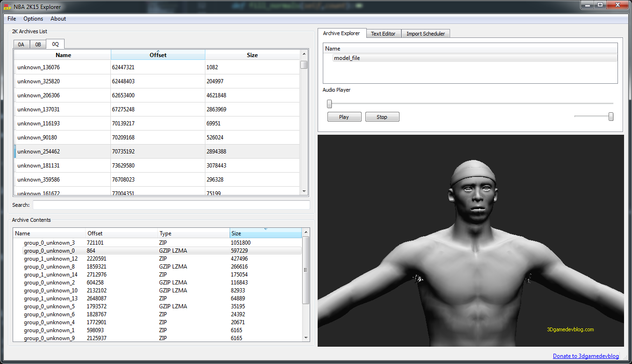The height and width of the screenshot is (364, 632).
Task: Open the Import Scheduler tab
Action: [x=425, y=34]
